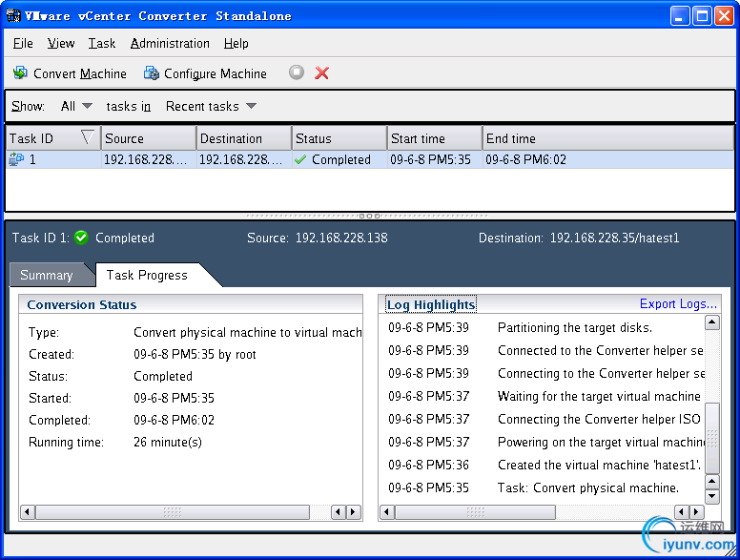
Task: Expand the Recent tasks dropdown
Action: [x=211, y=106]
